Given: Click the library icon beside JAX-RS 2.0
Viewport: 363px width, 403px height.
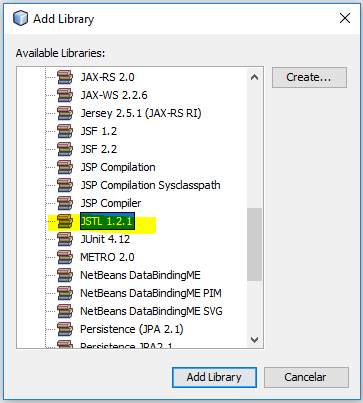Looking at the screenshot, I should [x=65, y=77].
